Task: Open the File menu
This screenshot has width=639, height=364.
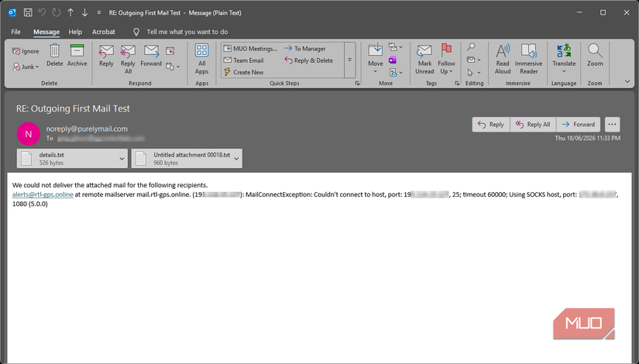Action: (16, 32)
